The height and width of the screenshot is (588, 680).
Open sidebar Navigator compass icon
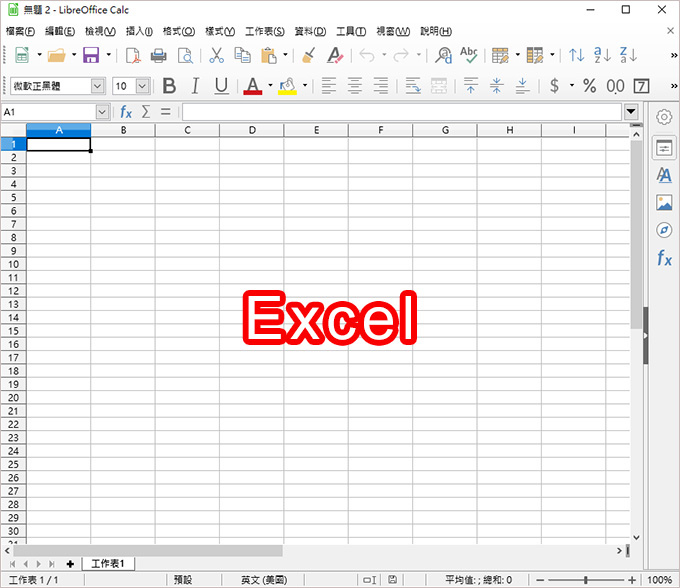point(664,230)
